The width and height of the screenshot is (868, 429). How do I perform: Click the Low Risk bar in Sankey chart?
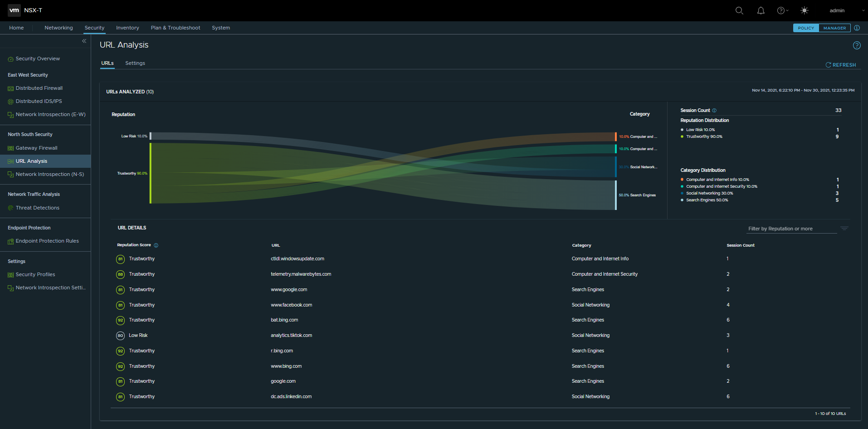151,136
